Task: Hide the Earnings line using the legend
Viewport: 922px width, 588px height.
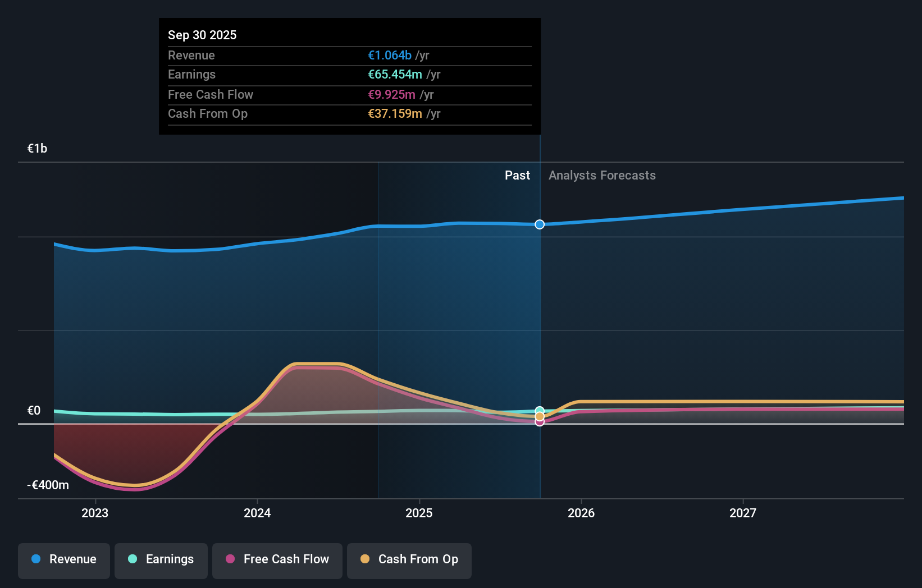Action: click(161, 560)
